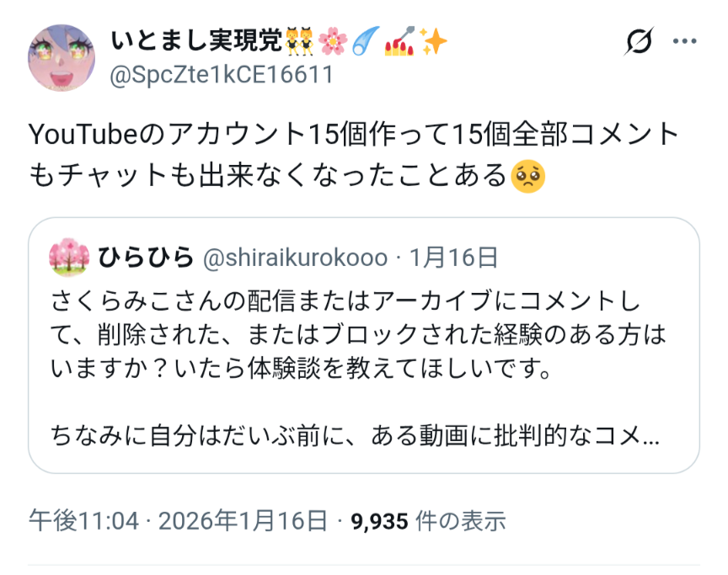Click the pleading face emoji in the post
Image resolution: width=728 pixels, height=575 pixels.
528,175
